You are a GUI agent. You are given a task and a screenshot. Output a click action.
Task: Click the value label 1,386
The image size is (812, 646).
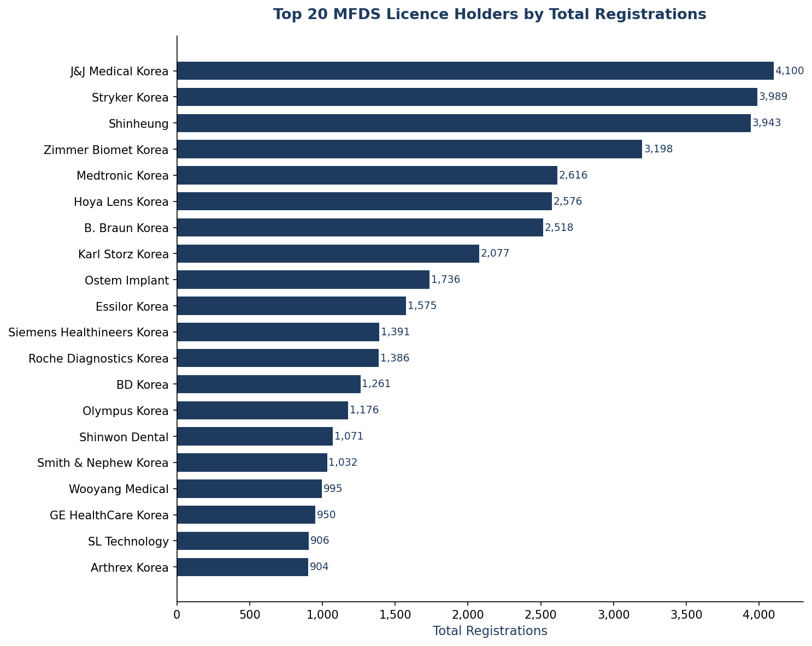click(x=395, y=358)
